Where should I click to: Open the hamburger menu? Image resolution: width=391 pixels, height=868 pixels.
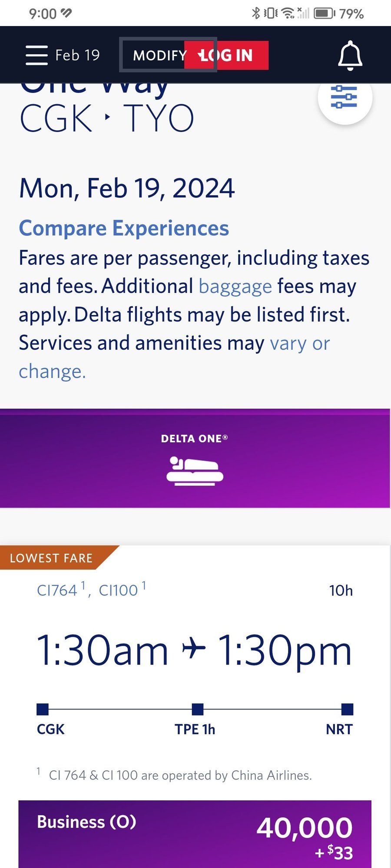36,55
